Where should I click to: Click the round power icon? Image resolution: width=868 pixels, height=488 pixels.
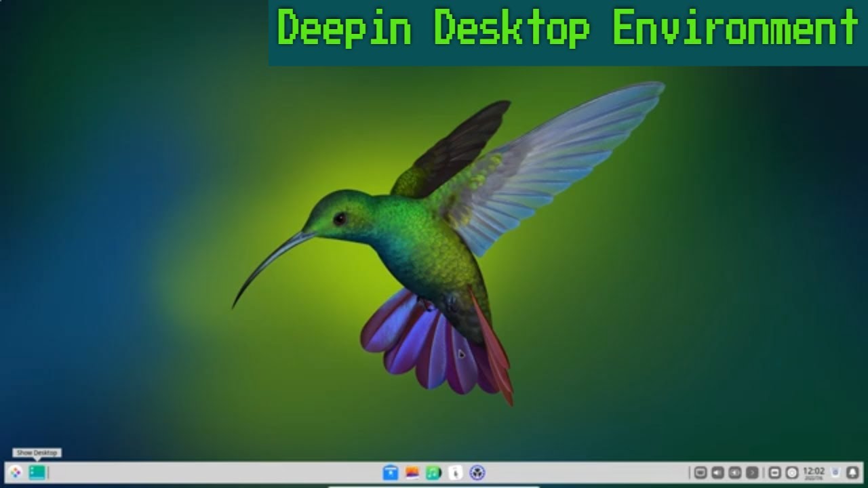click(791, 472)
